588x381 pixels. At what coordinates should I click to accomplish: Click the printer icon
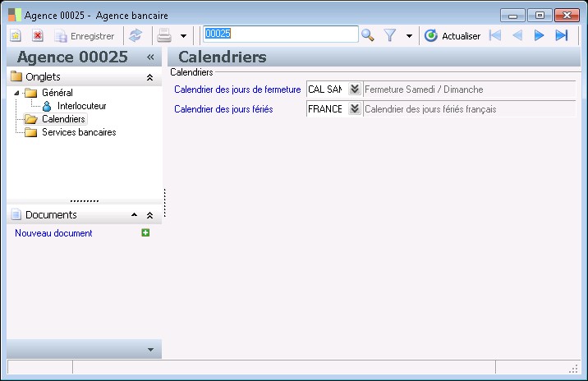(164, 35)
